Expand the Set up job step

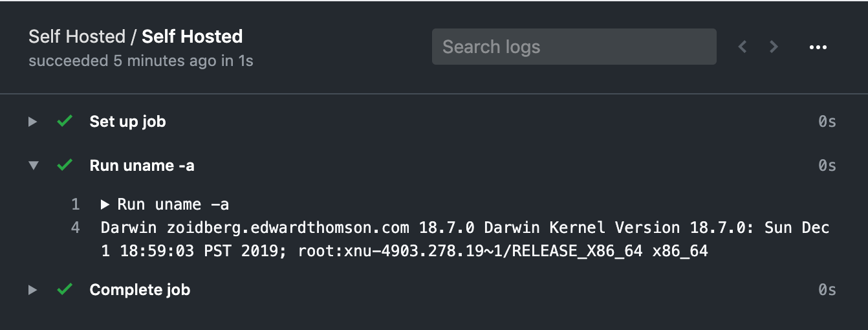[x=33, y=122]
